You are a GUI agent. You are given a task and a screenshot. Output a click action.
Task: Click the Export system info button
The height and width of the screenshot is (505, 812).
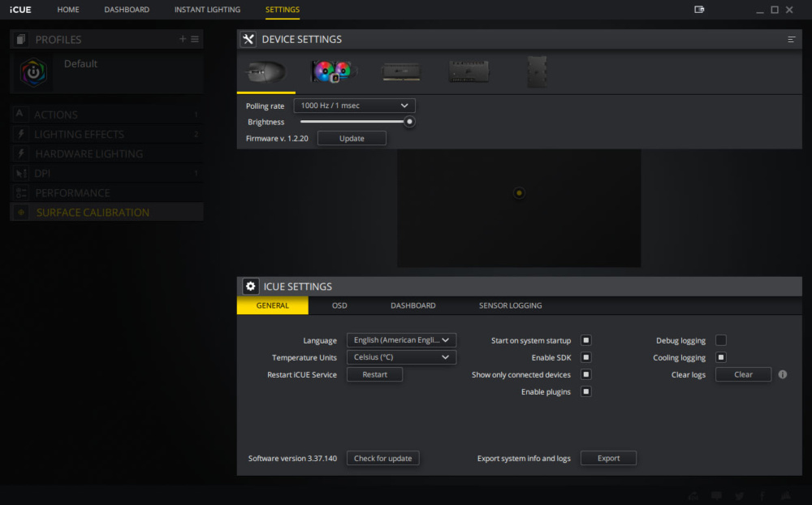pos(608,459)
